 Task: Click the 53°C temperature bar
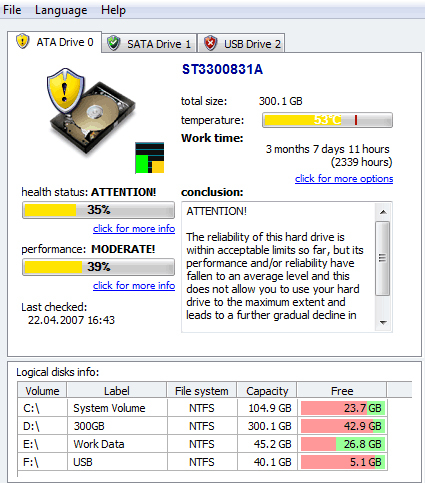pyautogui.click(x=327, y=120)
